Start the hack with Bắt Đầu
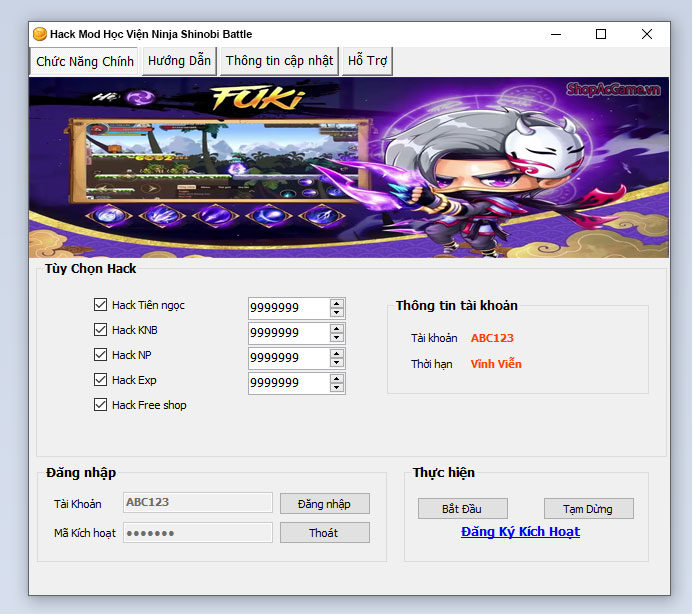 coord(462,509)
